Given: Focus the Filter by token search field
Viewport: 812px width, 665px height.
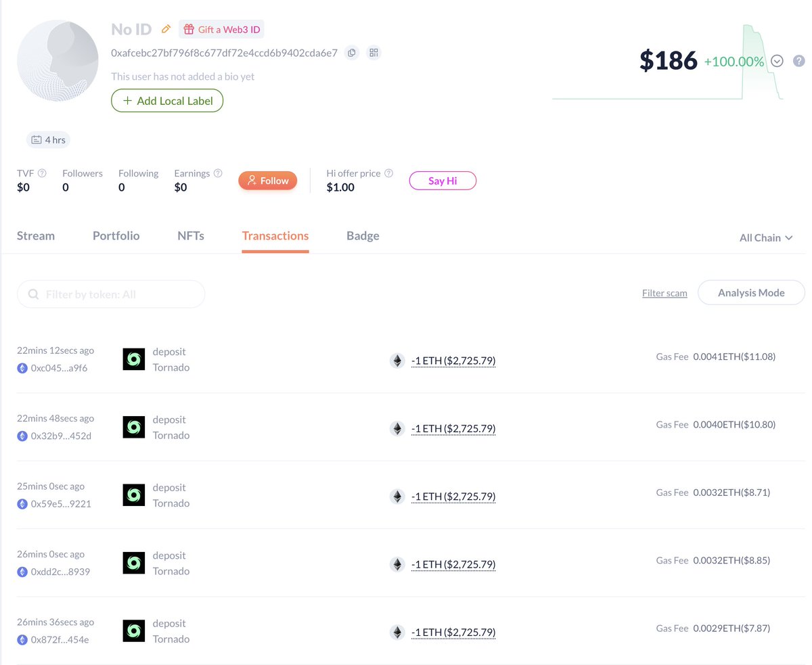Looking at the screenshot, I should pyautogui.click(x=111, y=294).
